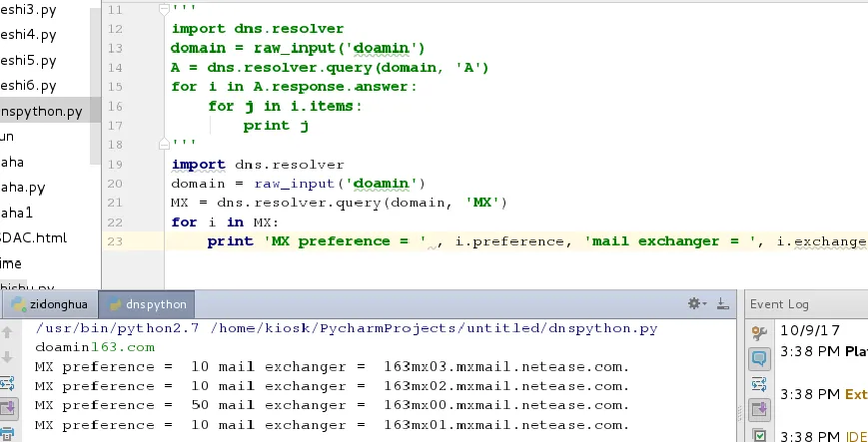Viewport: 868px width, 442px height.
Task: Click 'i.preference' on line 23
Action: point(508,241)
